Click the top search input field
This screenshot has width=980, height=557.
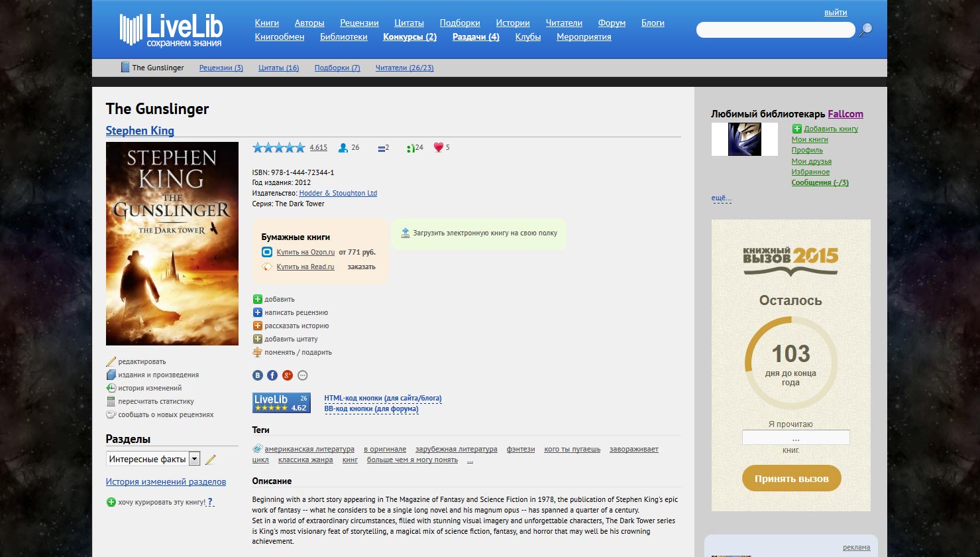pyautogui.click(x=775, y=30)
